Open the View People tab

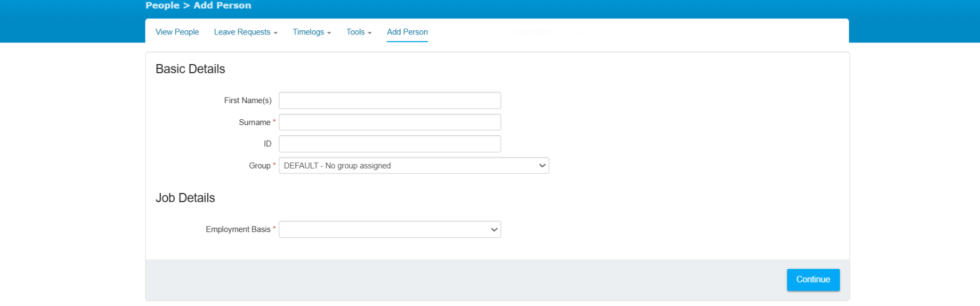[x=177, y=32]
